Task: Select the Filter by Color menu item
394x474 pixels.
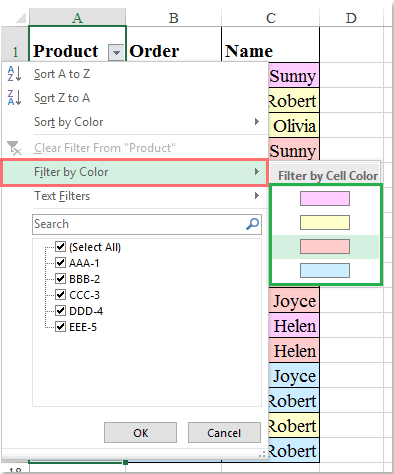Action: click(135, 172)
